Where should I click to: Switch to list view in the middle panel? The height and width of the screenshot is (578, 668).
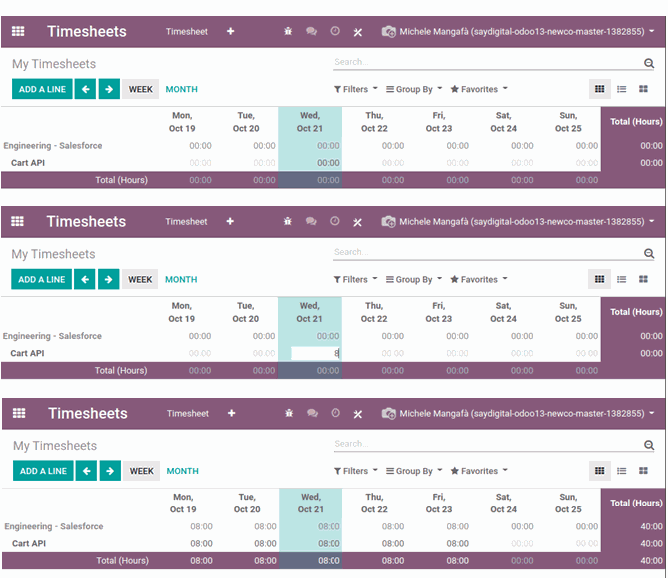621,280
